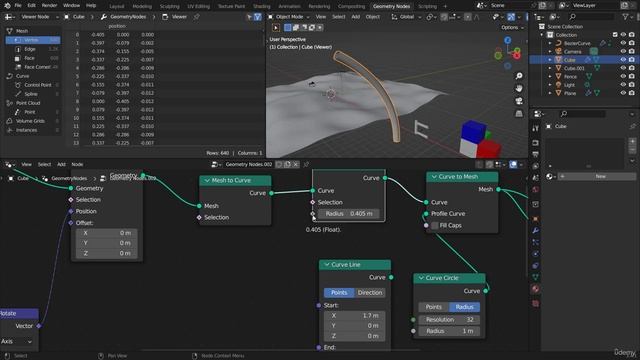Screen dimensions: 640x360
Task: Adjust Radius 0.405 m field on node
Action: [348, 213]
